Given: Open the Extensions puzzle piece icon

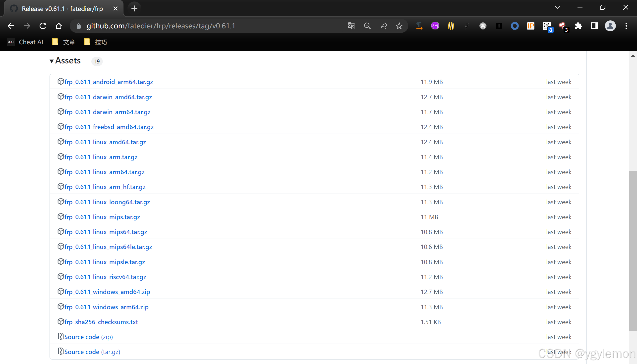Looking at the screenshot, I should 579,26.
